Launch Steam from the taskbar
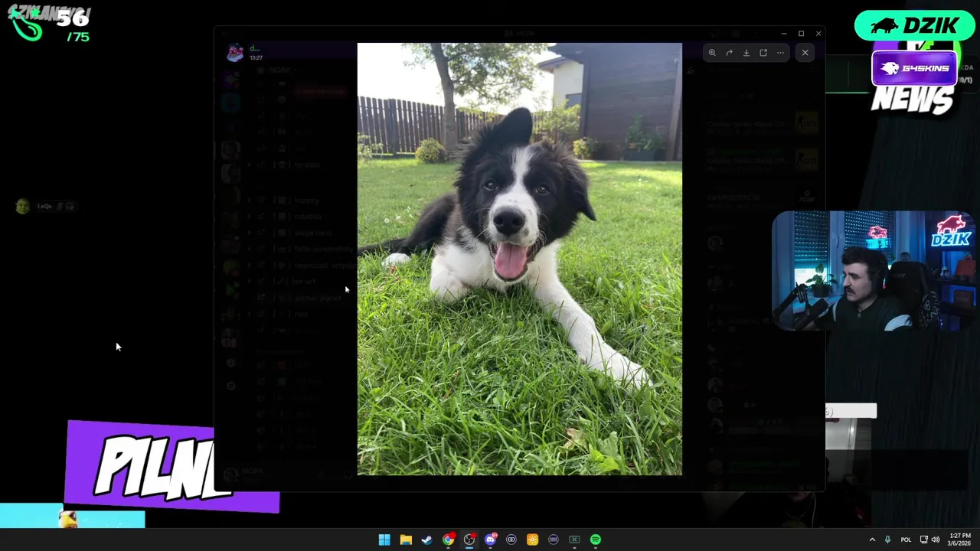 (x=426, y=540)
